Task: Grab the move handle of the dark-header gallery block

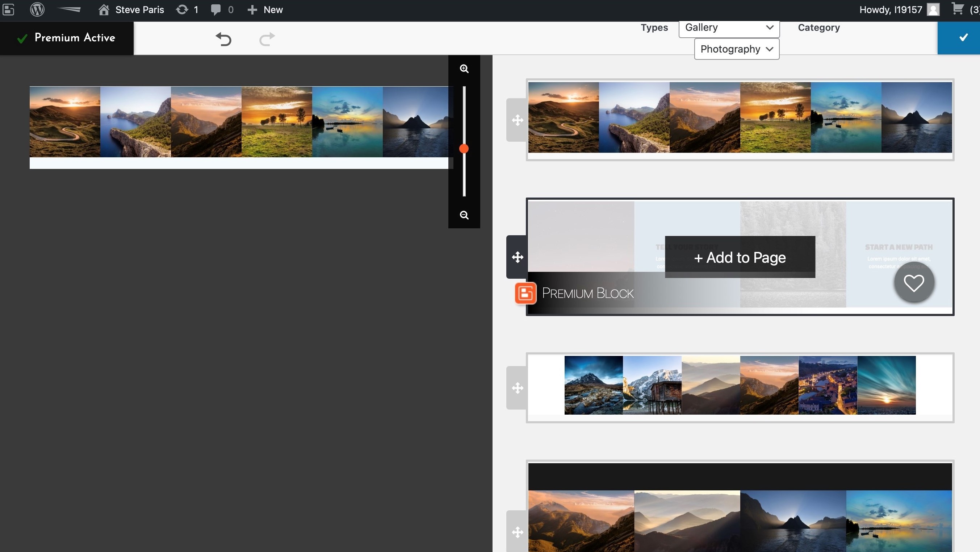Action: [x=517, y=532]
